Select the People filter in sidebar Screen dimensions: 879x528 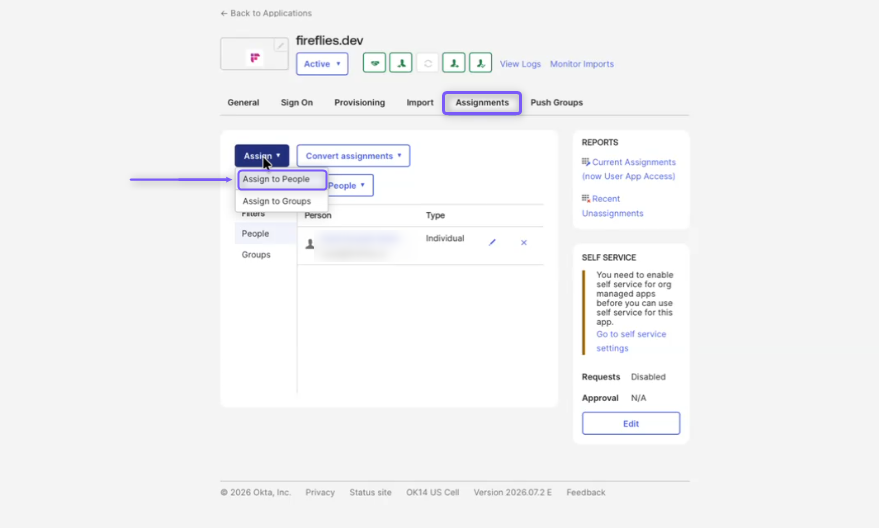point(266,234)
